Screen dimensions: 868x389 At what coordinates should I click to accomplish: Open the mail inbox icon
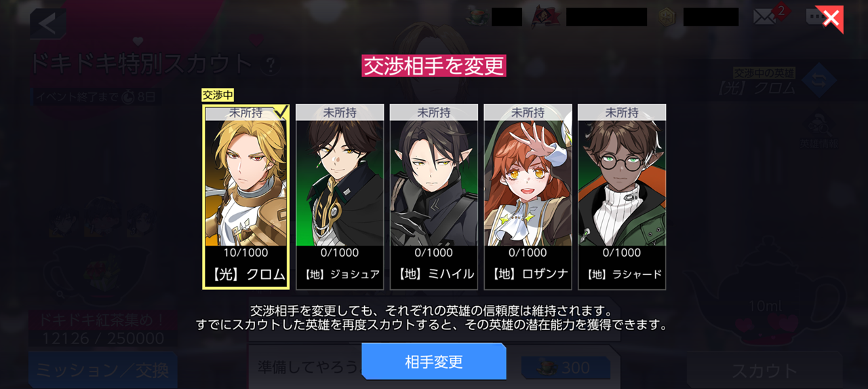(x=764, y=17)
